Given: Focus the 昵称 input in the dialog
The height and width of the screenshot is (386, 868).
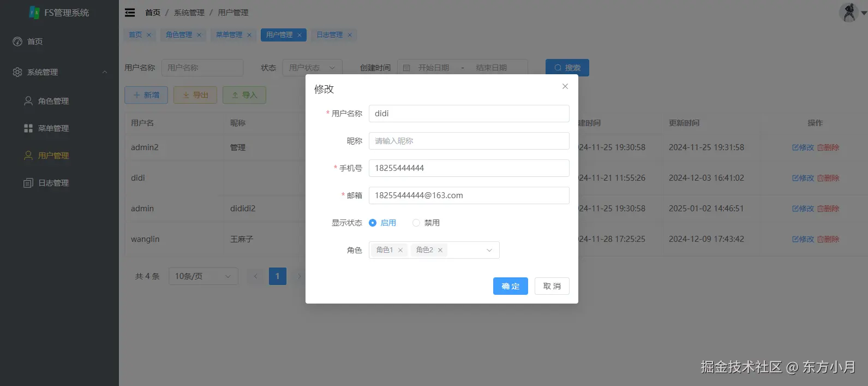Looking at the screenshot, I should click(x=469, y=141).
